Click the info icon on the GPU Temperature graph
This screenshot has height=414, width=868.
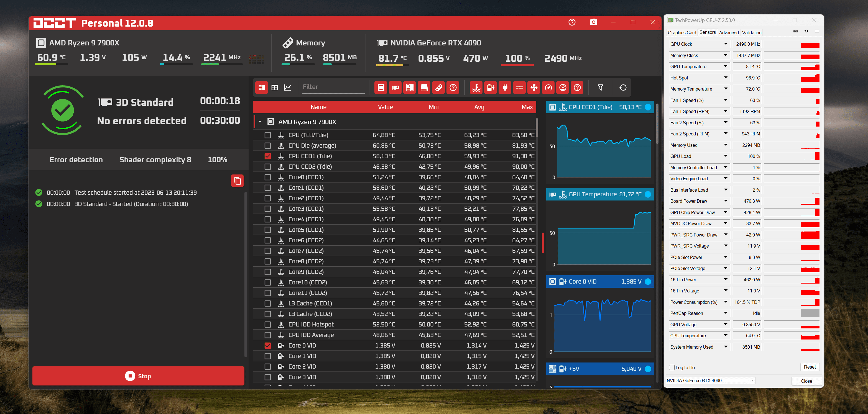click(x=648, y=194)
